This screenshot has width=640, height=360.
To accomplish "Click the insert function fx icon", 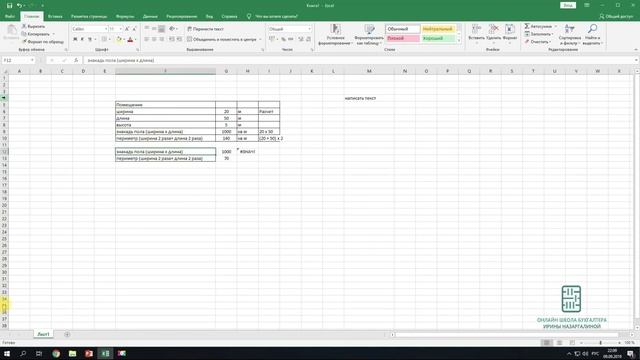I will pos(76,60).
